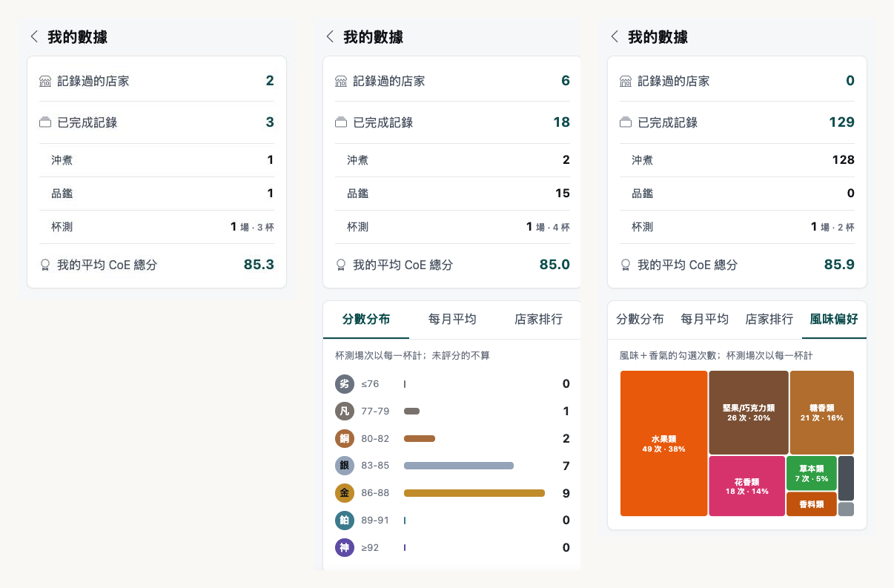Click the note '風味＋香氣的勾選次數；杯測場次以每一杯計'
Image resolution: width=894 pixels, height=588 pixels.
pos(716,356)
